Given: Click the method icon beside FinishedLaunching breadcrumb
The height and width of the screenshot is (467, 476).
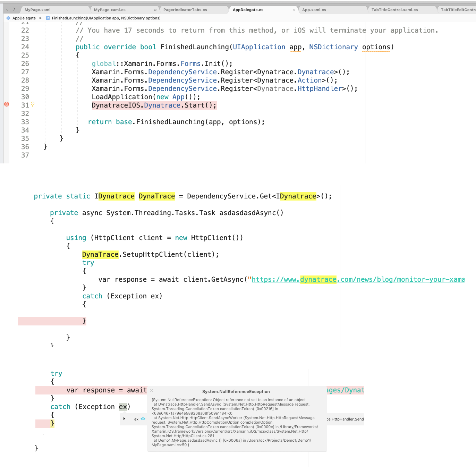Looking at the screenshot, I should 48,18.
